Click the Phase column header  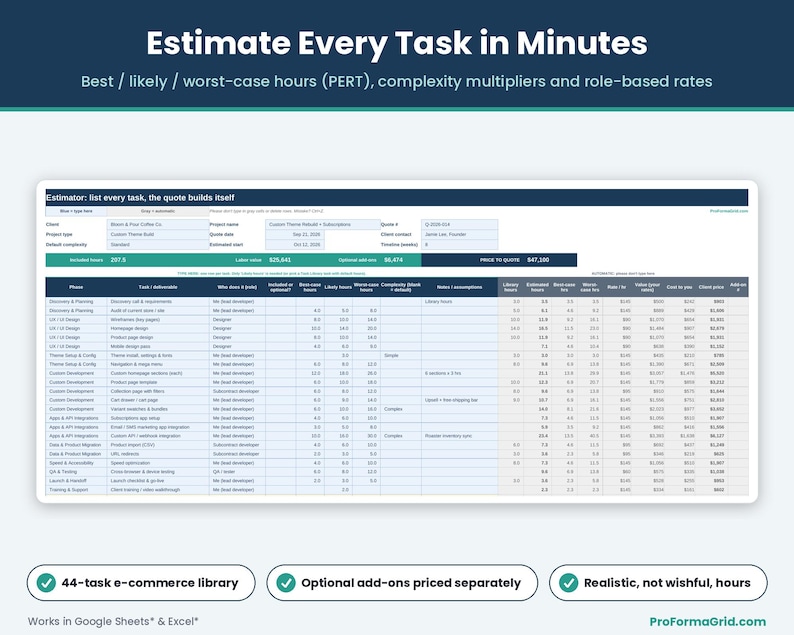pos(76,287)
